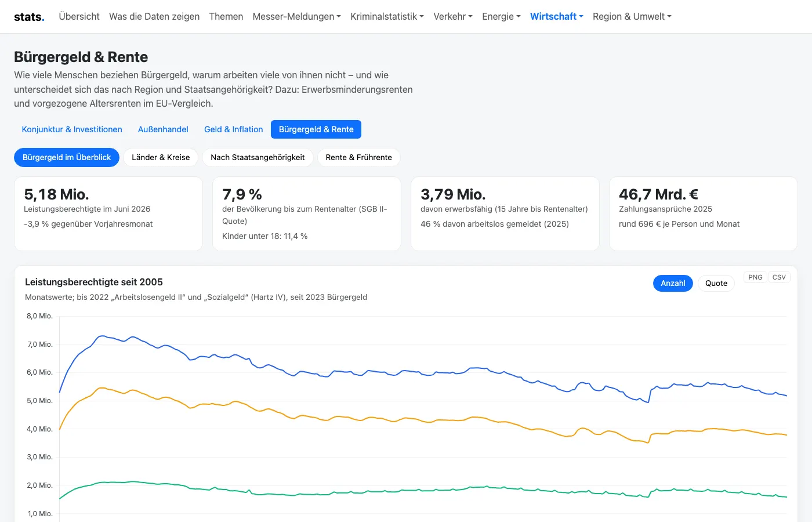Click the 3,79 Mio. erwerbsfähig figure

tap(453, 194)
